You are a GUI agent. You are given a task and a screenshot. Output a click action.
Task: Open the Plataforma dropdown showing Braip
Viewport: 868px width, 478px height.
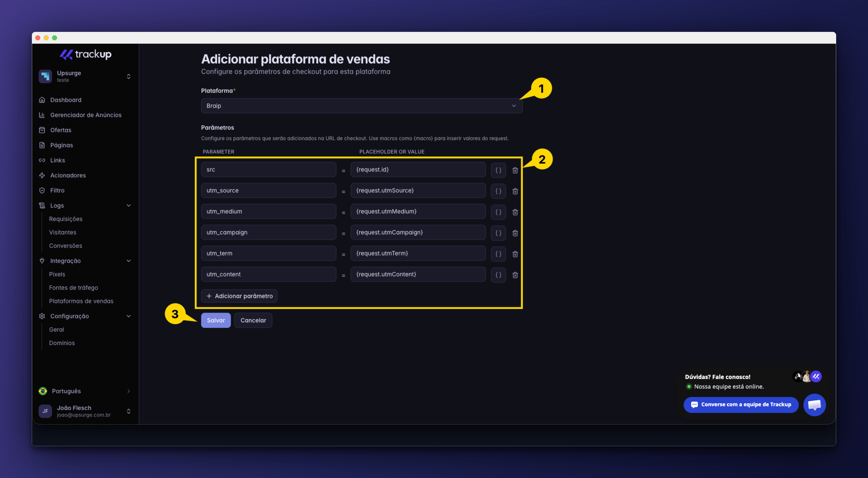pos(362,105)
